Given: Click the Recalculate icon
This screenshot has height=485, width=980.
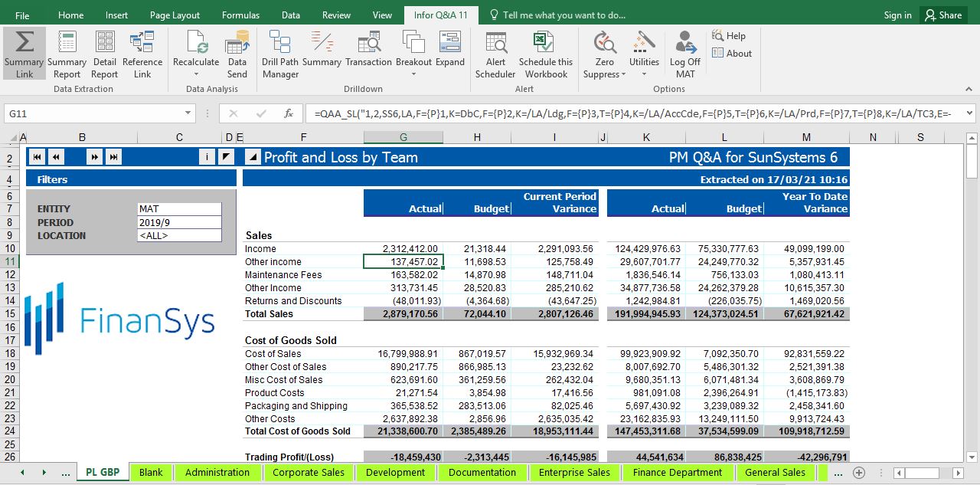Looking at the screenshot, I should pyautogui.click(x=196, y=49).
